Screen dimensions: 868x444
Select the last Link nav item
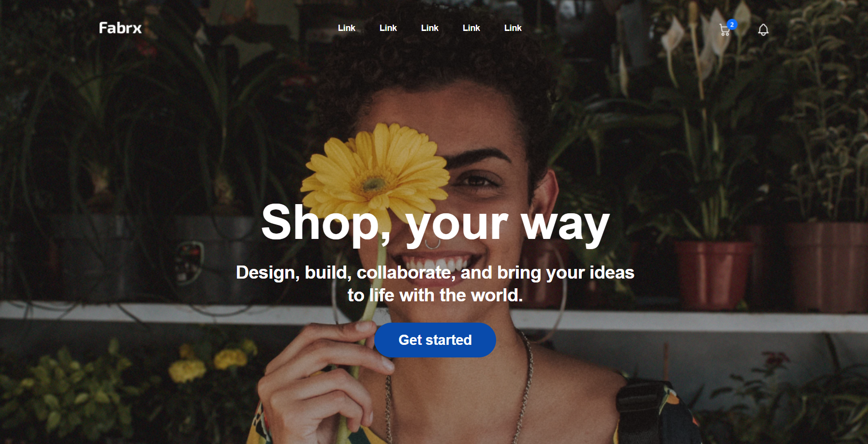513,28
